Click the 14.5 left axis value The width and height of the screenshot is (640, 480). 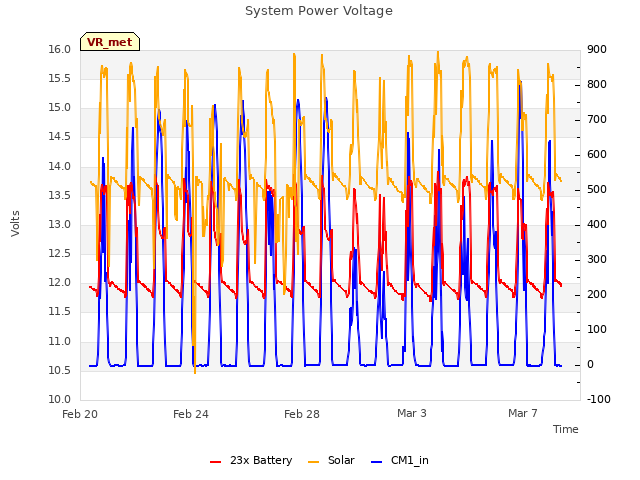pyautogui.click(x=60, y=137)
